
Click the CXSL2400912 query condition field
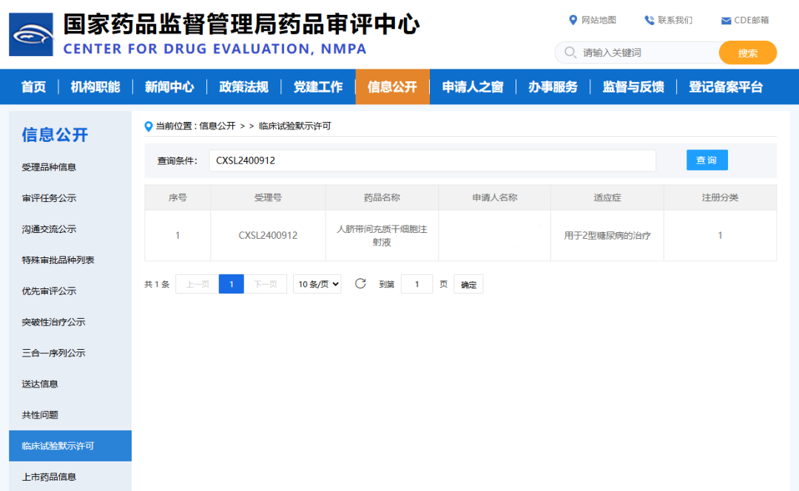[430, 160]
